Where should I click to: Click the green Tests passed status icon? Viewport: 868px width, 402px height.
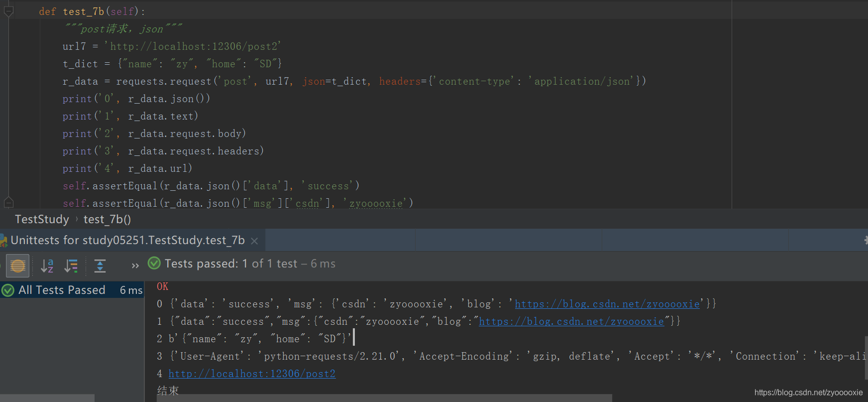point(154,263)
